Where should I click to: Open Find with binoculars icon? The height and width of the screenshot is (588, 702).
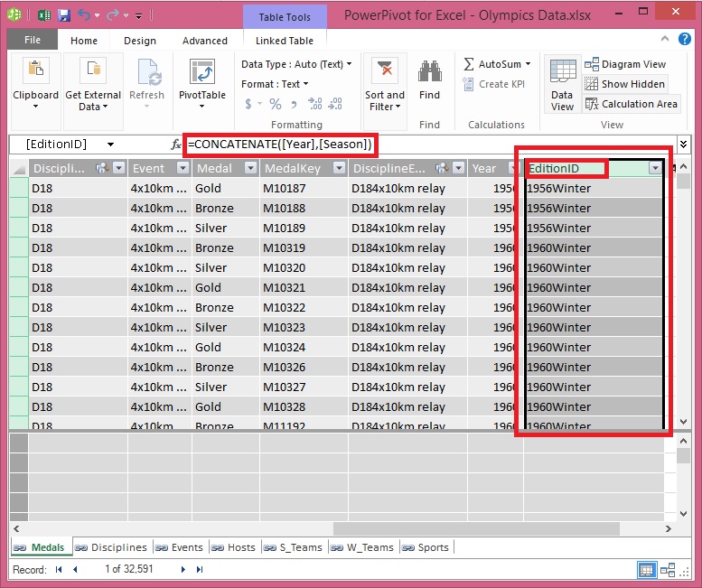pyautogui.click(x=430, y=71)
